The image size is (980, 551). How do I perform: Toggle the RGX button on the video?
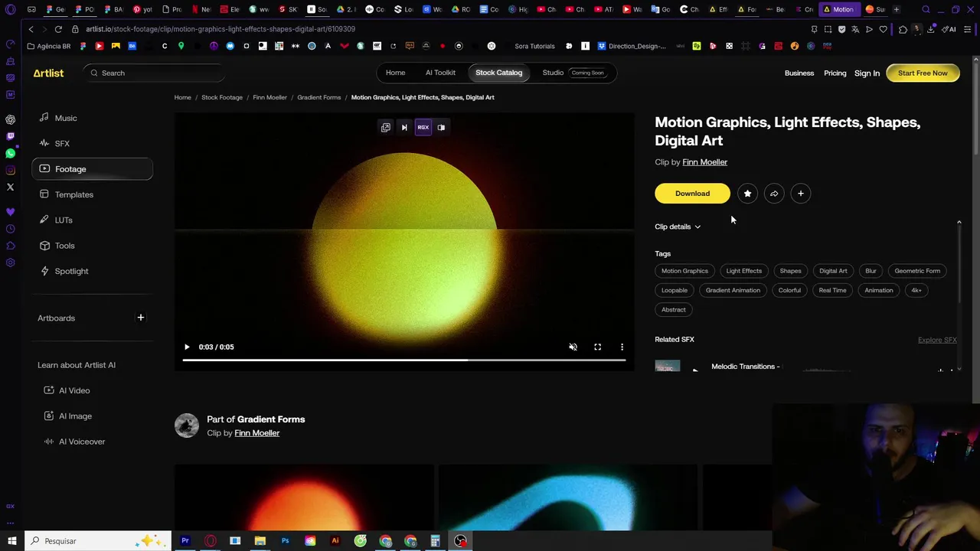click(423, 128)
